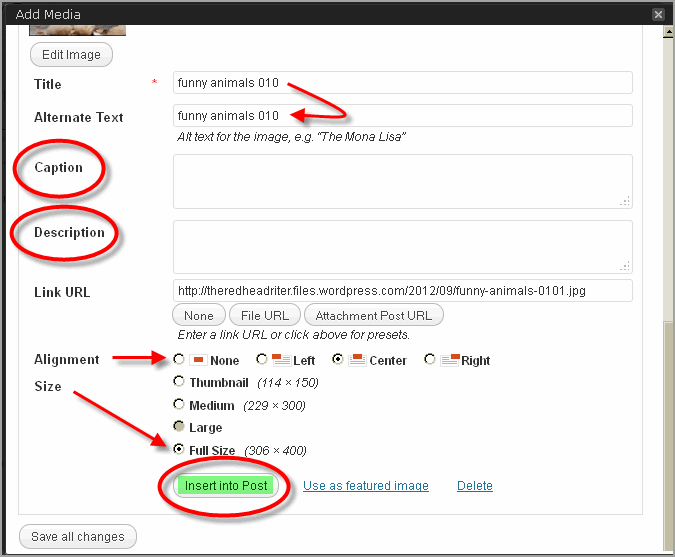This screenshot has height=557, width=675.
Task: Choose the Large size radio button
Action: click(x=179, y=426)
